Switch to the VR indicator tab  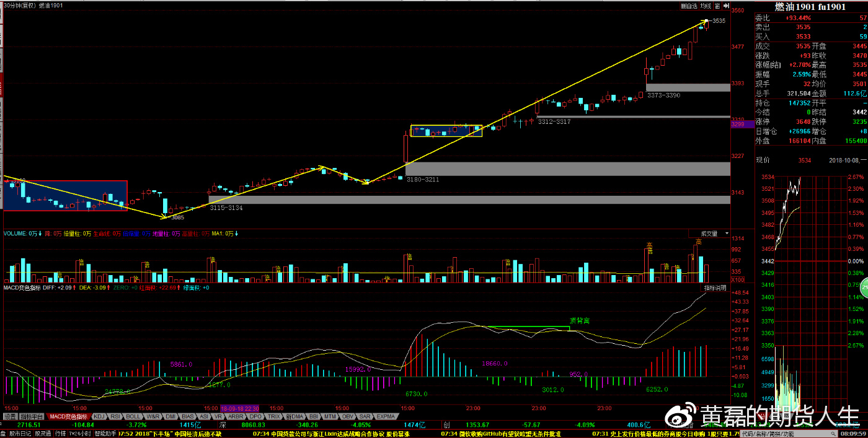[x=218, y=416]
